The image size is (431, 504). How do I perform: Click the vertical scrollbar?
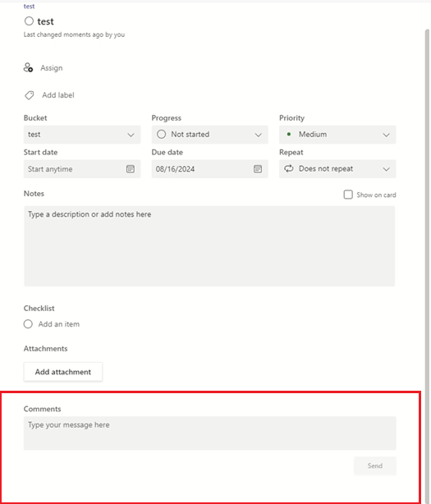(427, 266)
